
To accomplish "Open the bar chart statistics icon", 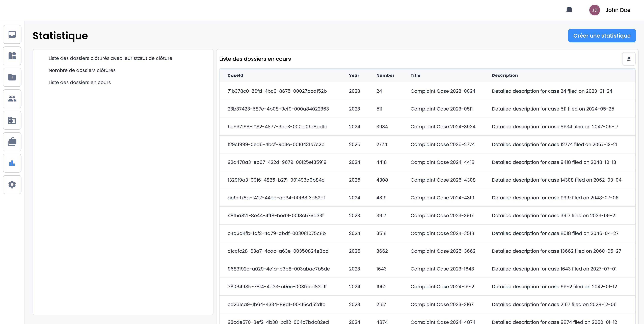I will point(12,163).
